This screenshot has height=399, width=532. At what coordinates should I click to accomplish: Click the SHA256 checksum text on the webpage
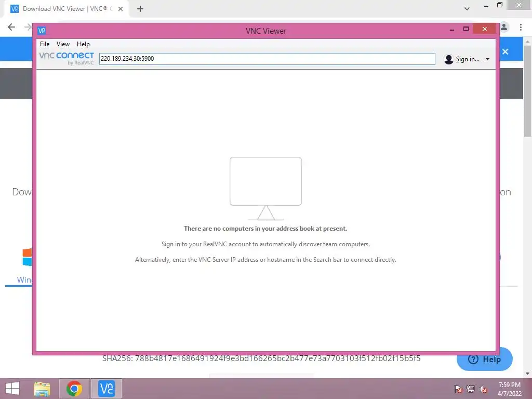tap(261, 358)
